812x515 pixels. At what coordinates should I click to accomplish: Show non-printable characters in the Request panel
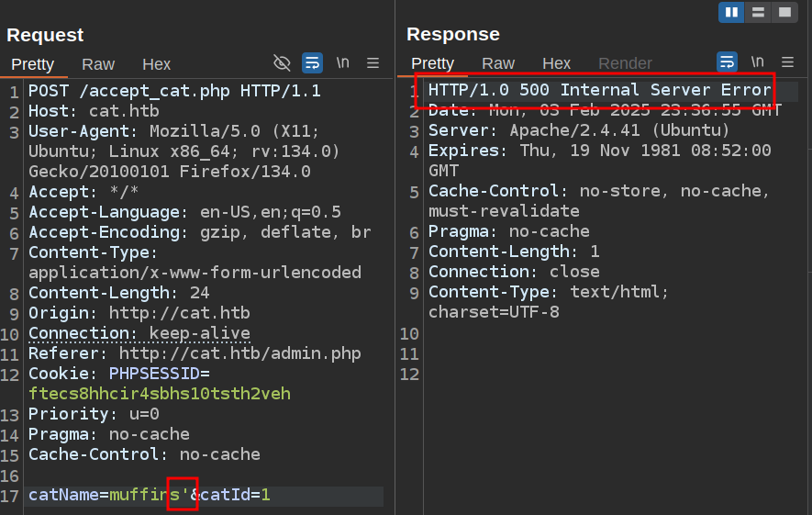pyautogui.click(x=342, y=63)
